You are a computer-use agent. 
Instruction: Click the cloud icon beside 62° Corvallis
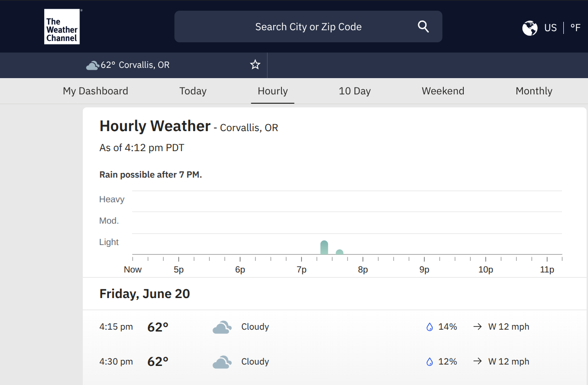pos(93,65)
